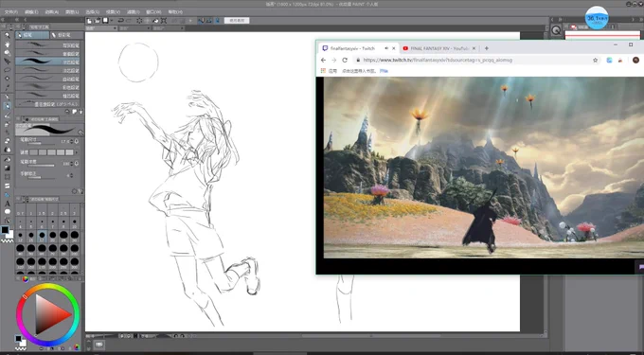The image size is (644, 355).
Task: Click brush size value stepper arrows
Action: [71, 141]
